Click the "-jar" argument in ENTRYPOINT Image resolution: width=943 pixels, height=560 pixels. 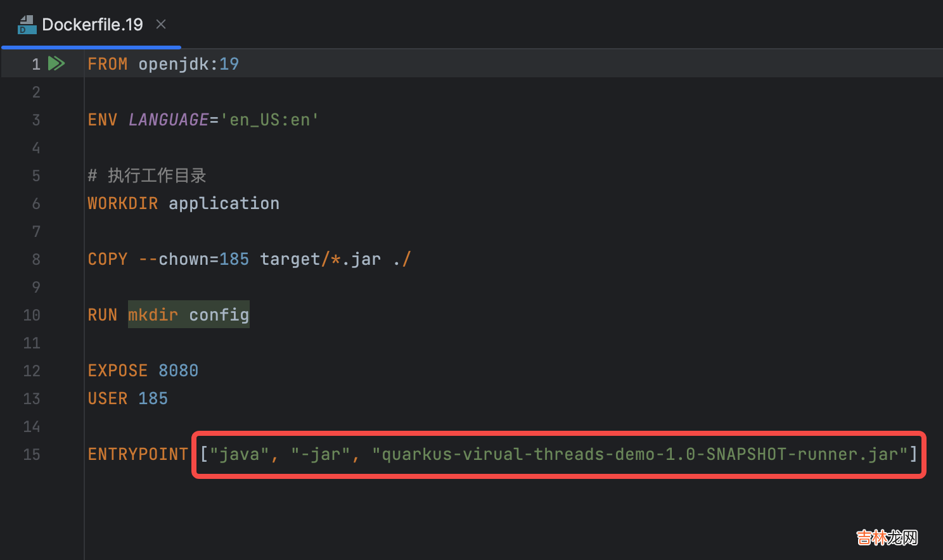tap(320, 454)
